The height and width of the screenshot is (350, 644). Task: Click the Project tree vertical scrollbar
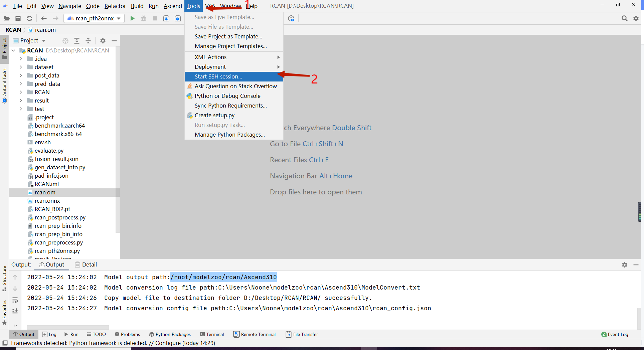pos(118,140)
